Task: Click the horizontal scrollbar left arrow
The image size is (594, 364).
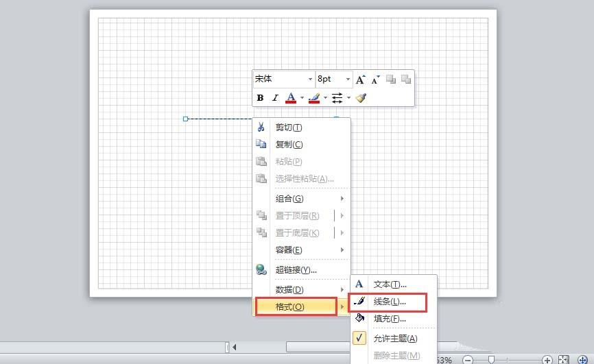Action: point(235,347)
